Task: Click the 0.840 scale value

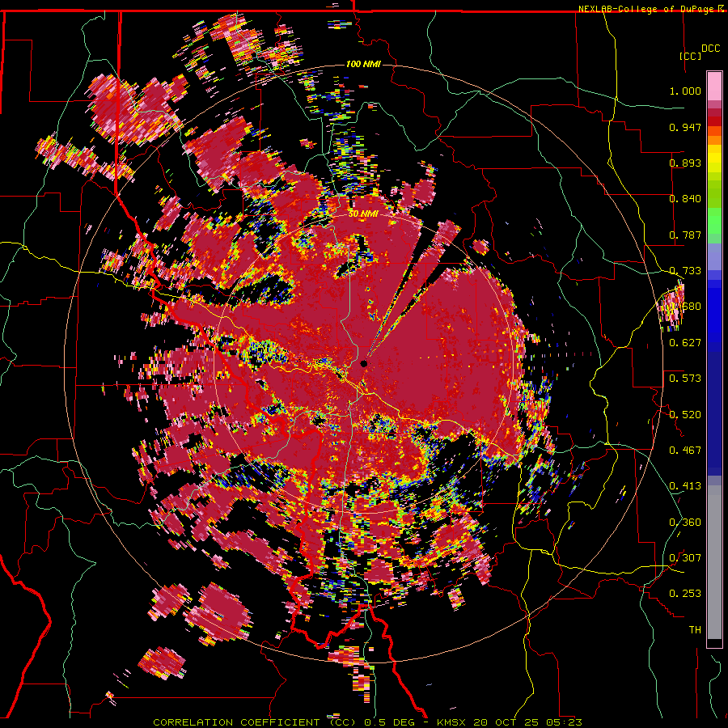Action: tap(685, 199)
